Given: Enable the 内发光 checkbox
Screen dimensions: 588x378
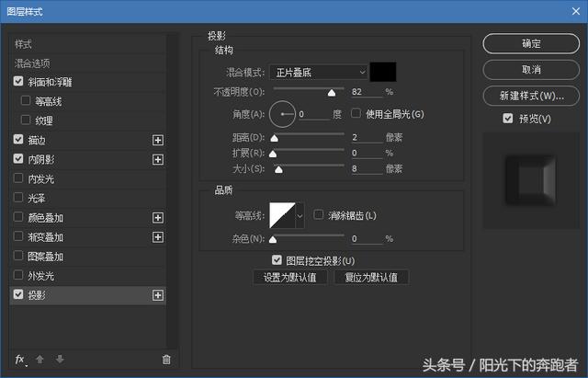Looking at the screenshot, I should click(18, 178).
